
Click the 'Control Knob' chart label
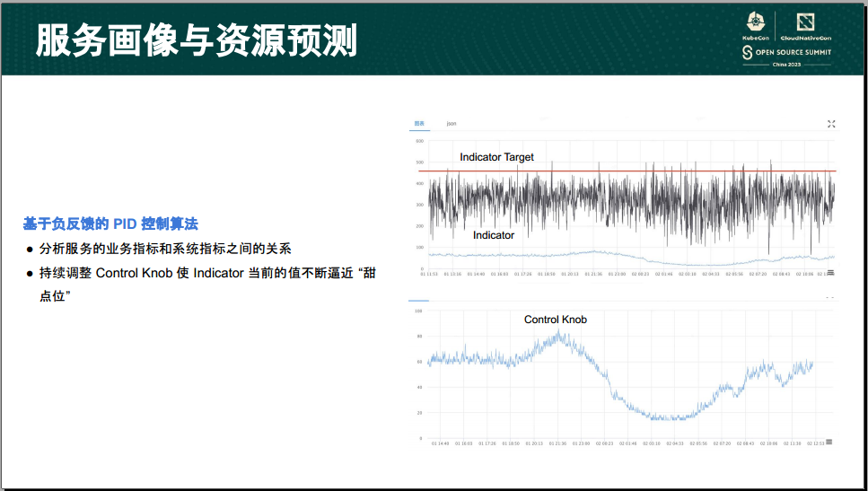pos(556,320)
